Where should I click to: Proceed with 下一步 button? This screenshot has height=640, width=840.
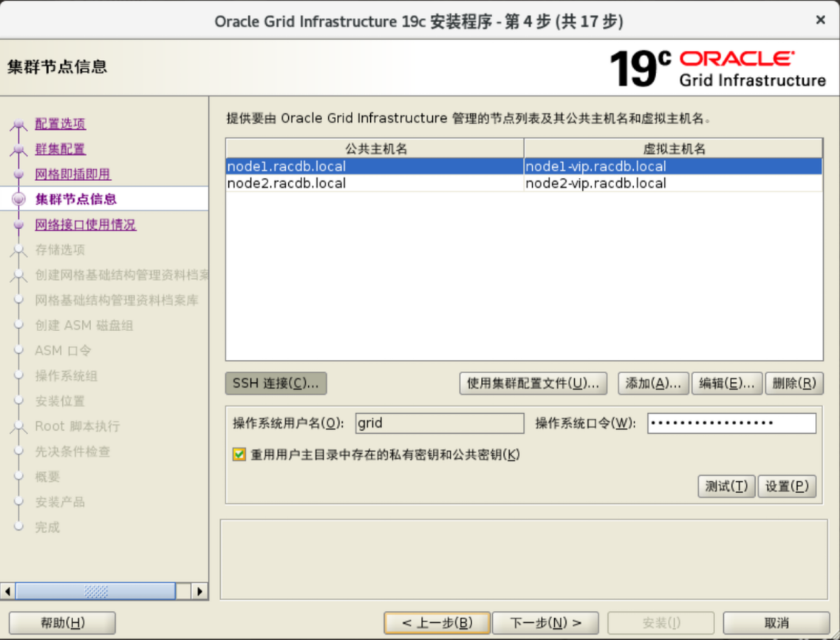point(546,623)
